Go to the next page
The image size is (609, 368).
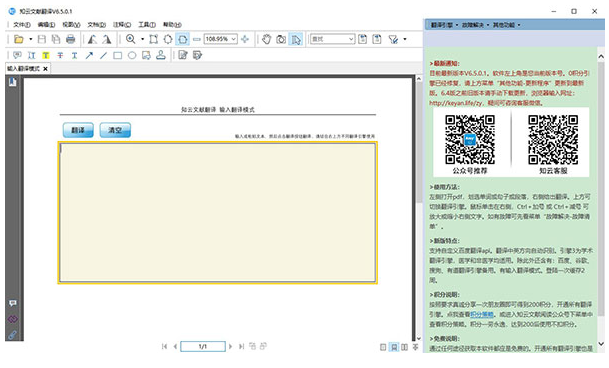coord(230,346)
